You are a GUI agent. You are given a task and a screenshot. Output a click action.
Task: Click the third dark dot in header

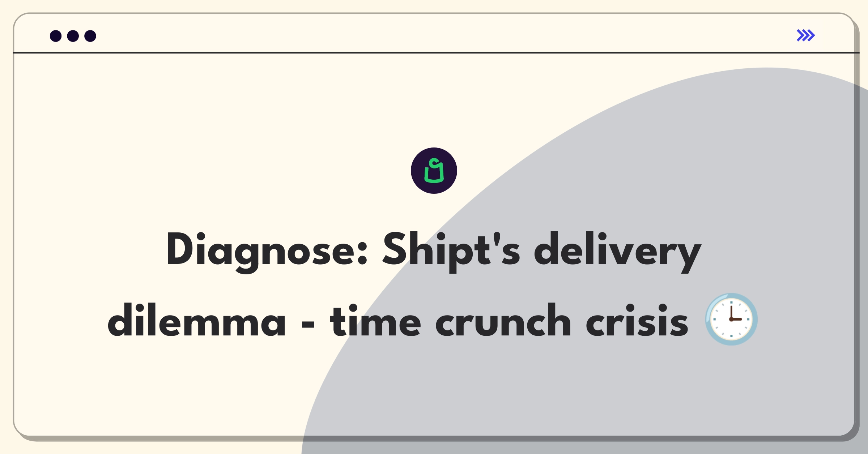point(90,36)
